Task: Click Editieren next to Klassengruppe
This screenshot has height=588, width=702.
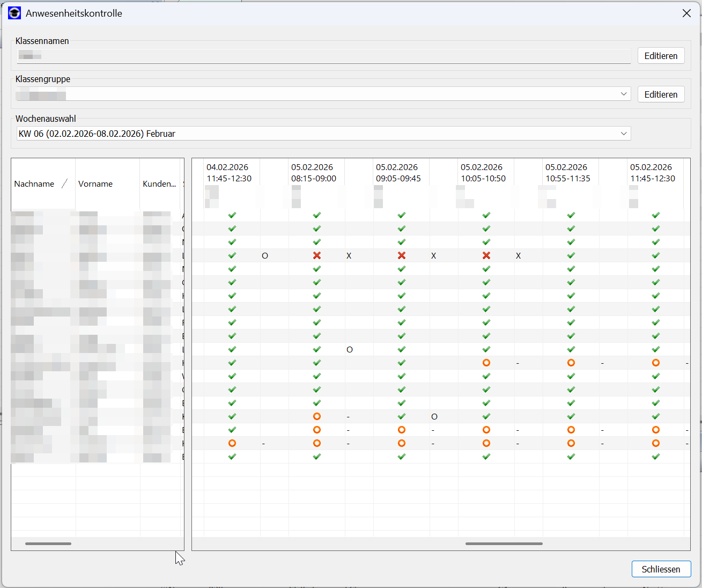Action: [661, 94]
